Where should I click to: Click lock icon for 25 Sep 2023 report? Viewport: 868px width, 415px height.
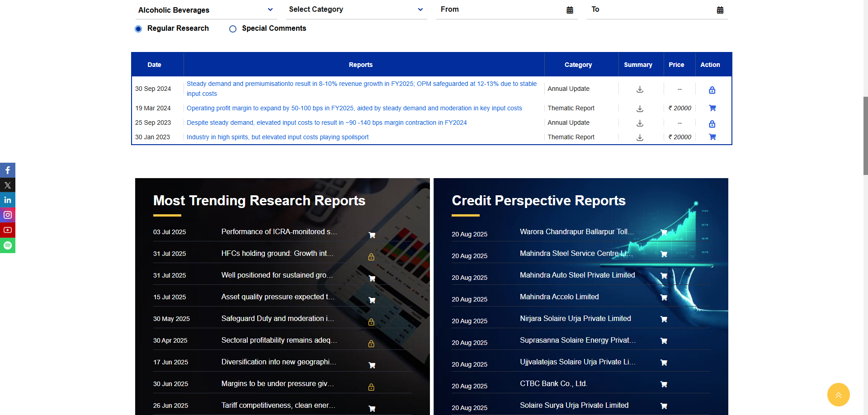click(x=712, y=124)
